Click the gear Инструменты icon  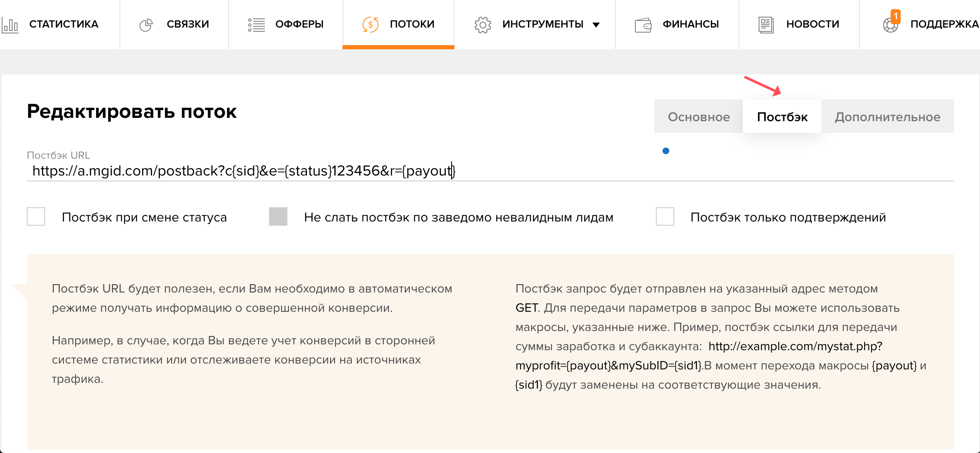(482, 25)
